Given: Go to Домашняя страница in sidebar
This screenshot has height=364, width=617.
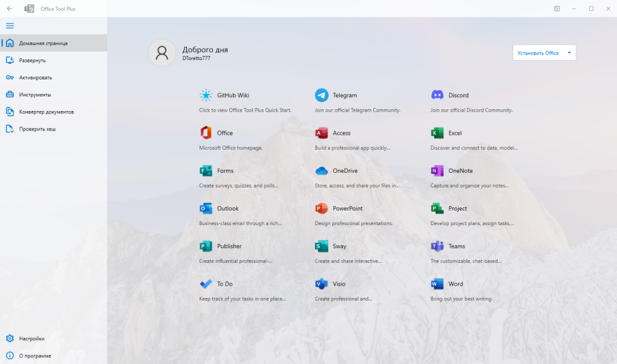Looking at the screenshot, I should click(53, 43).
